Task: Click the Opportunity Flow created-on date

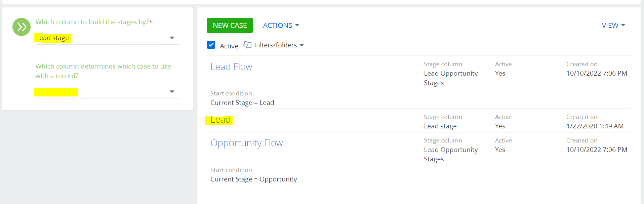Action: (x=597, y=150)
